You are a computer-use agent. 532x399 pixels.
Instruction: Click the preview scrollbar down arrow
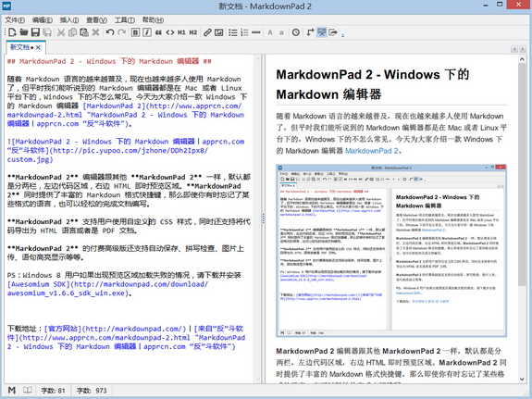522,379
